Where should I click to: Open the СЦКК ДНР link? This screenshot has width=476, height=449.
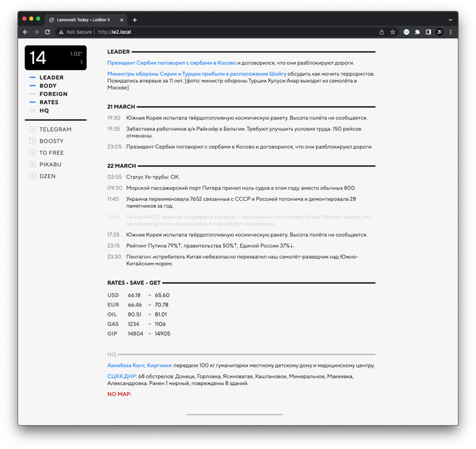point(122,376)
